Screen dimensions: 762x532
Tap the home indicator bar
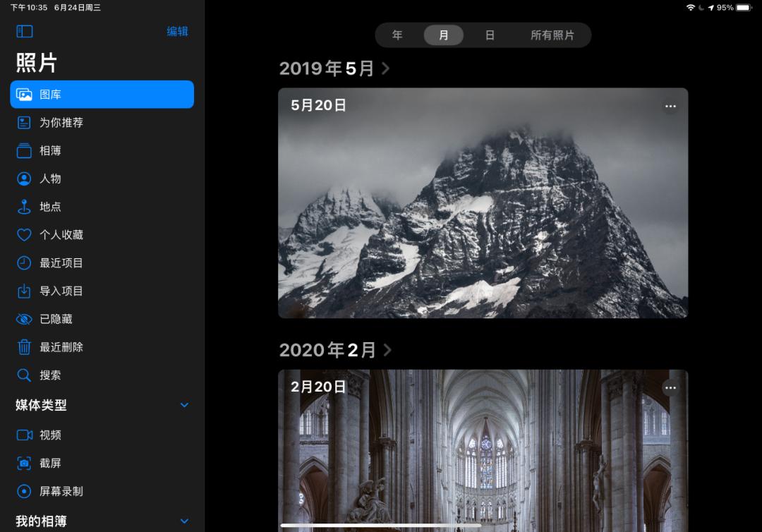(380, 525)
